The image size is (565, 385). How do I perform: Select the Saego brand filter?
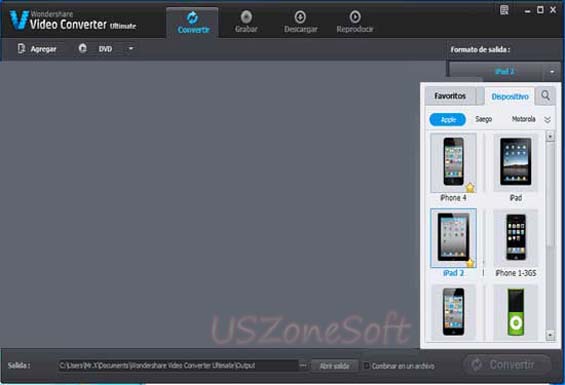coord(484,119)
